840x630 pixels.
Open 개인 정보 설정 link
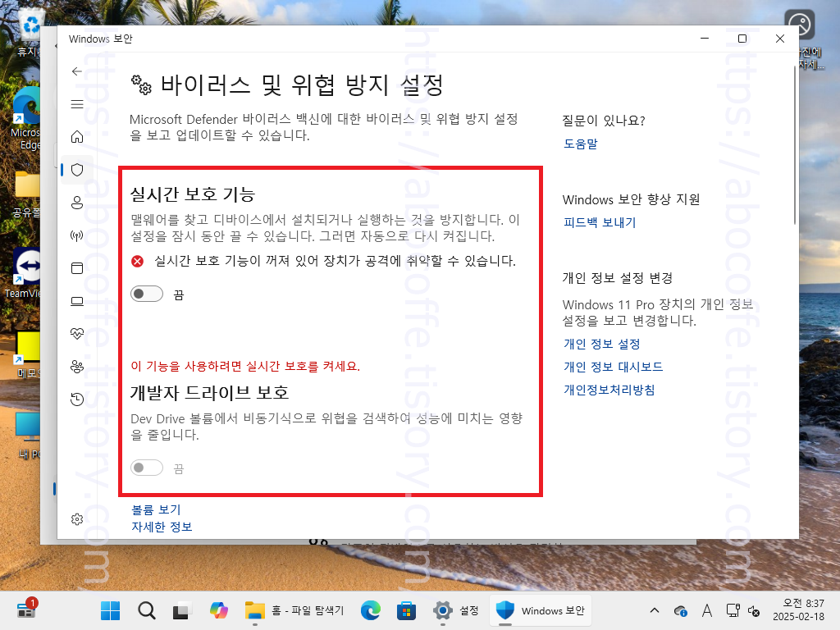click(x=601, y=344)
